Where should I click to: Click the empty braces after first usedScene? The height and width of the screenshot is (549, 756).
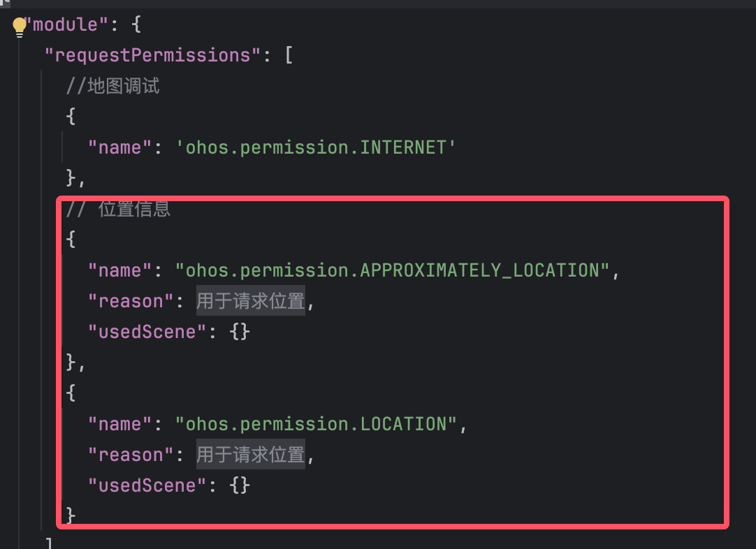point(240,332)
